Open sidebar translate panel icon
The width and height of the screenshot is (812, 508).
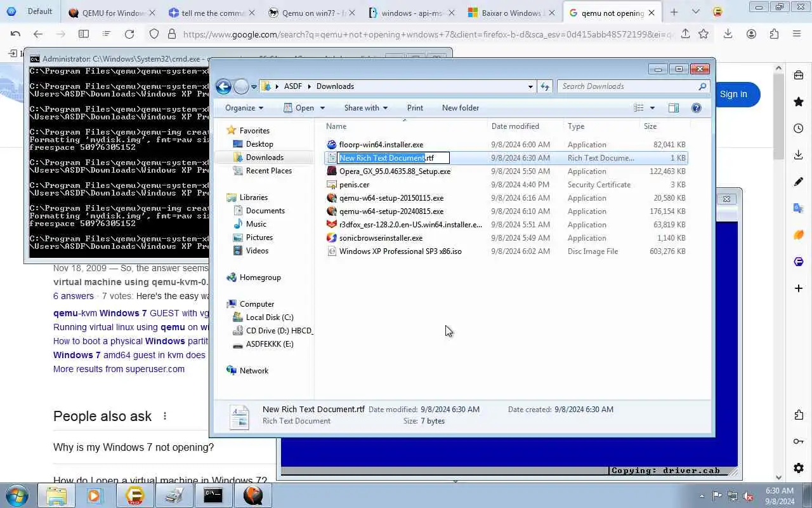click(x=799, y=208)
